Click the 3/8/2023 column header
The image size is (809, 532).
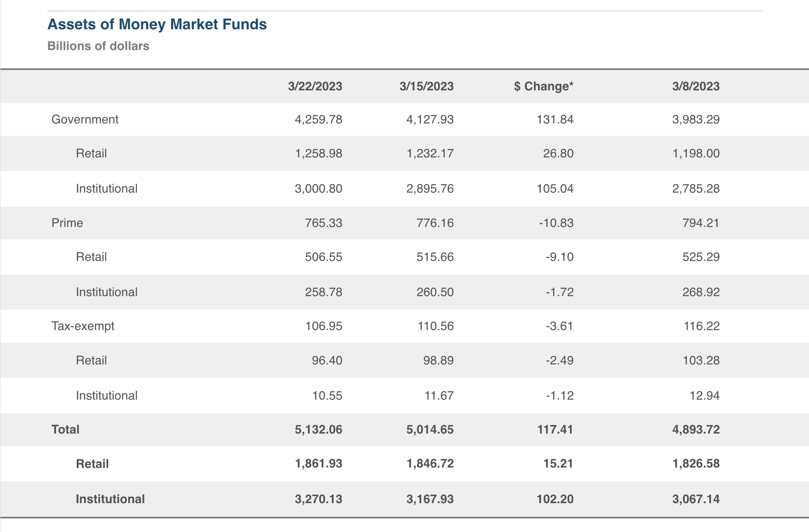(x=696, y=86)
